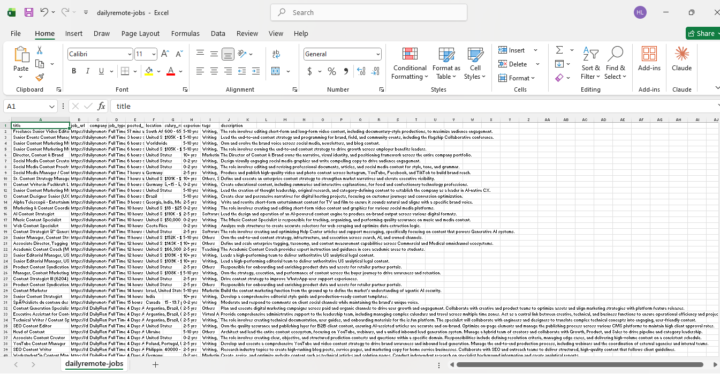The width and height of the screenshot is (720, 374).
Task: Expand the Name Box dropdown arrow
Action: coord(52,107)
